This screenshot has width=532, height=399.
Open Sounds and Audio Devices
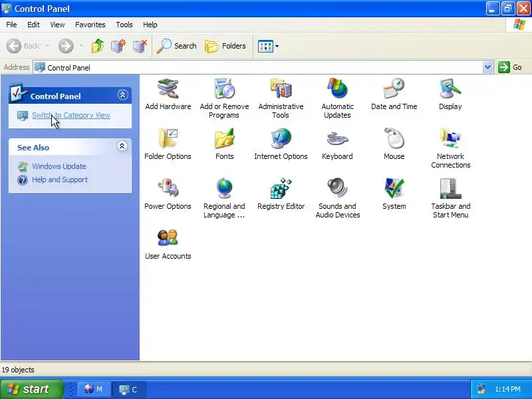pos(338,198)
